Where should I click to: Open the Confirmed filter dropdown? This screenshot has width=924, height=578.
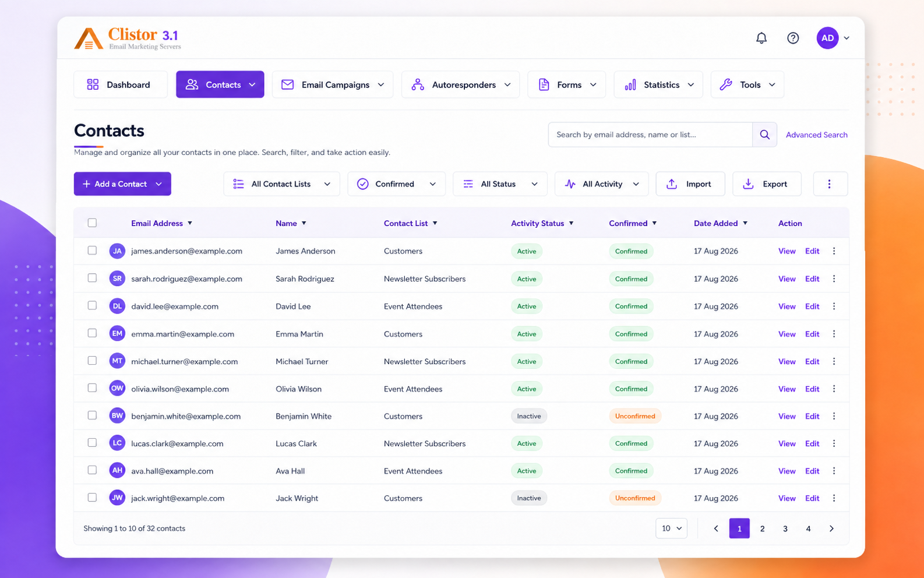point(396,184)
